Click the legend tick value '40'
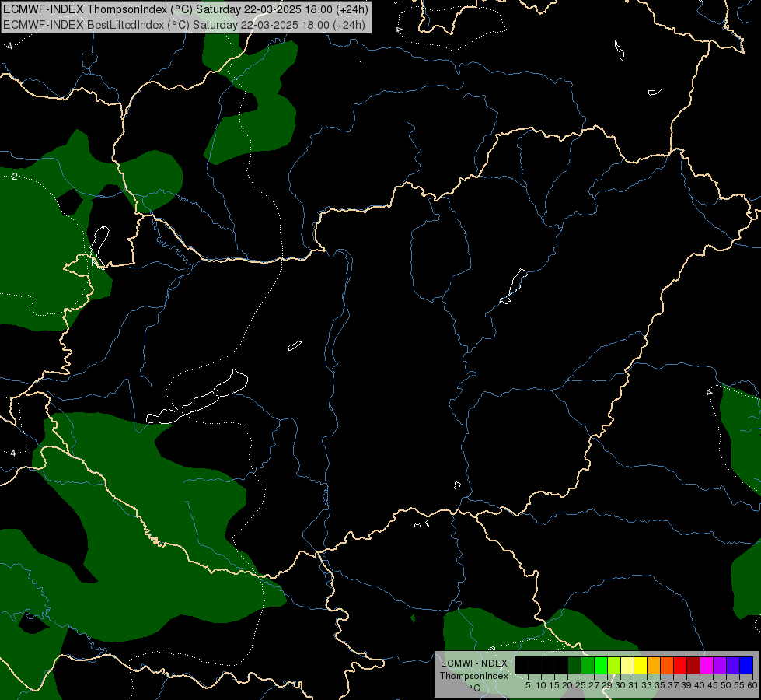Image resolution: width=761 pixels, height=700 pixels. 700,685
